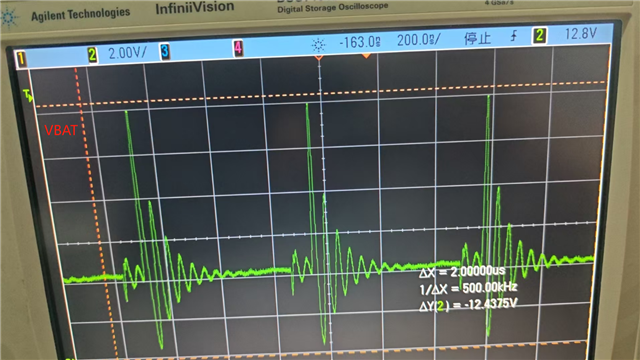
Task: Click the 200.0 timebase per division readout
Action: [x=419, y=40]
